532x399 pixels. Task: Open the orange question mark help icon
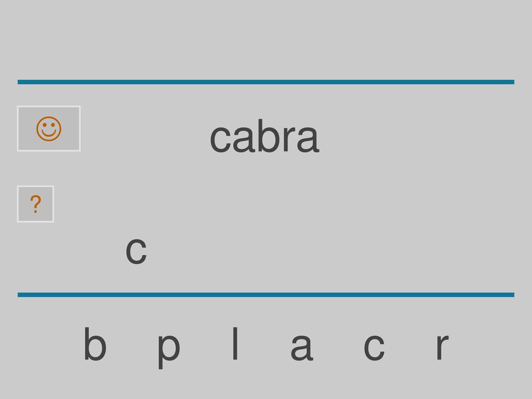point(36,204)
